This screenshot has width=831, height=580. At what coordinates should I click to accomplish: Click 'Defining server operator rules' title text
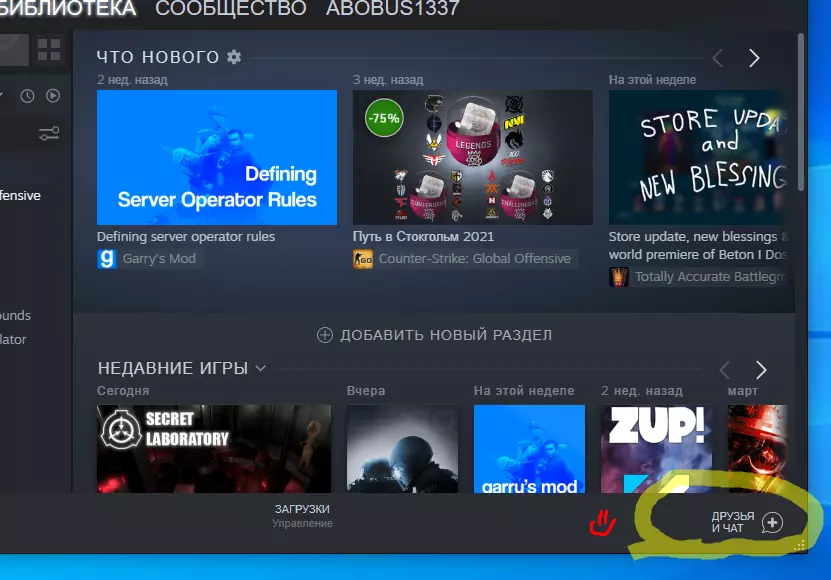click(x=186, y=236)
